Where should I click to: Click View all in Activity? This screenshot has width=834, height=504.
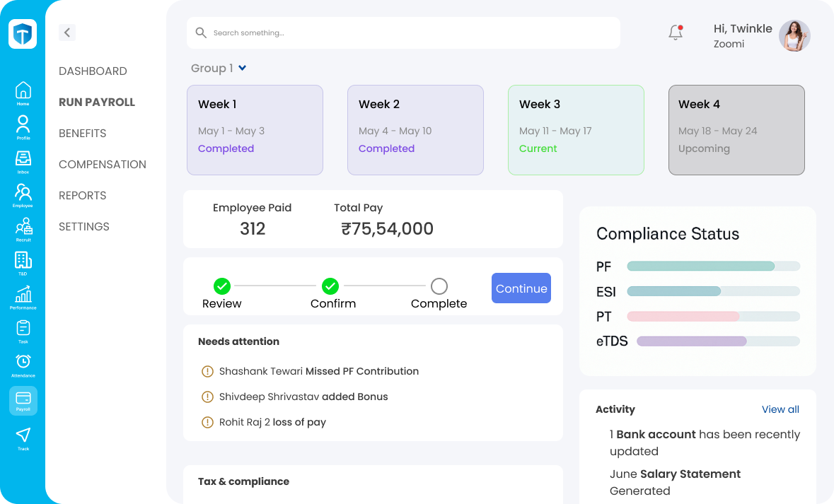(x=780, y=409)
